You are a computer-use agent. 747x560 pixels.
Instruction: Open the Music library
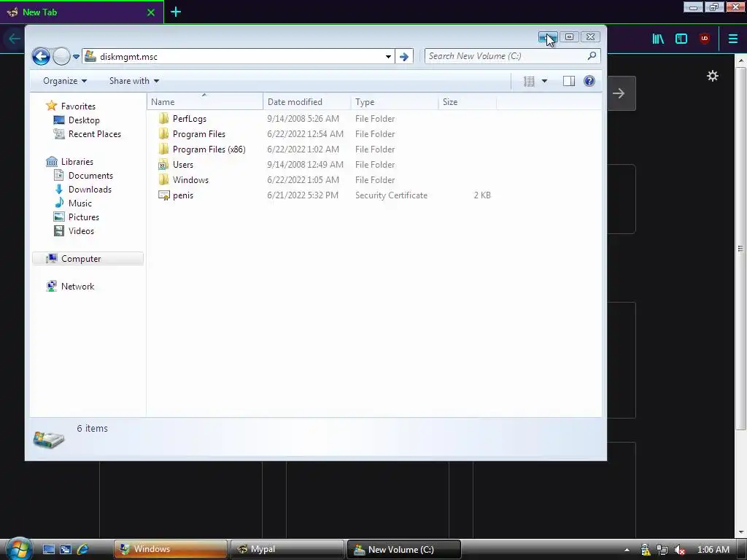tap(80, 203)
